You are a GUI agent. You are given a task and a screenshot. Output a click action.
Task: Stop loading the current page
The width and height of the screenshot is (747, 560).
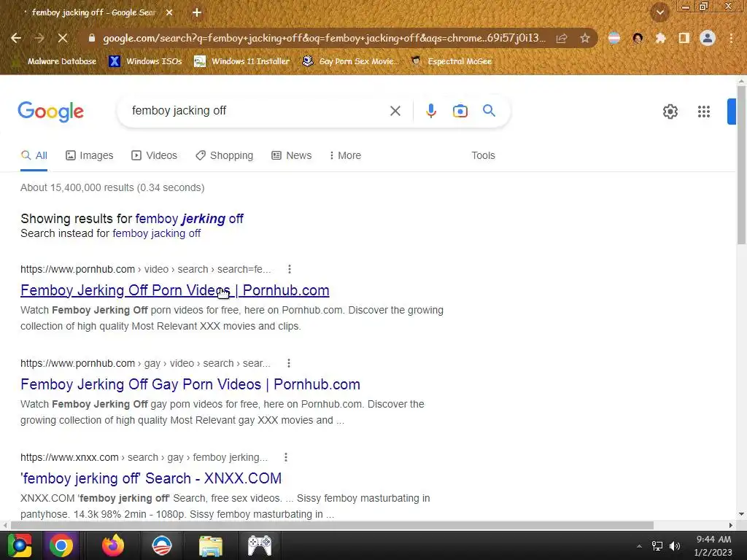point(63,38)
